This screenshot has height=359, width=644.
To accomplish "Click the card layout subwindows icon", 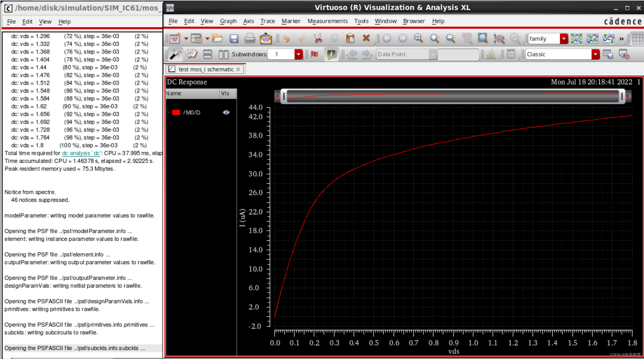I will (x=191, y=54).
